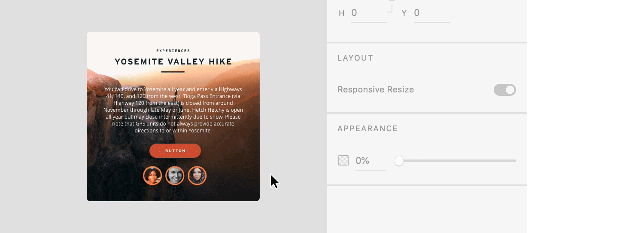Click the APPEARANCE section header
Viewport: 644px width, 233px height.
[368, 129]
